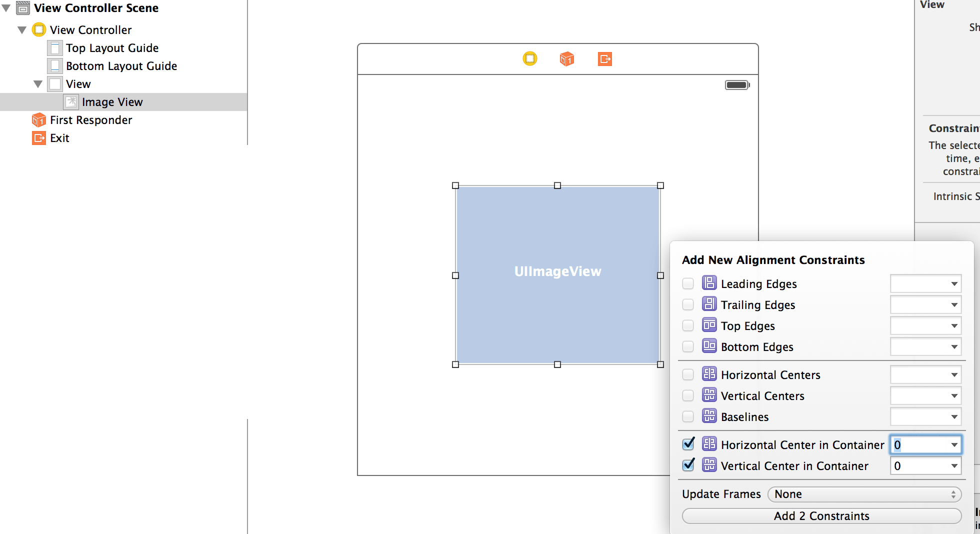Select Top Layout Guide in the outline

click(112, 47)
